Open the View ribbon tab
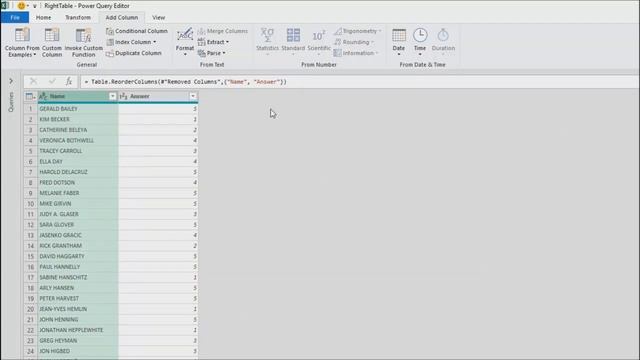This screenshot has width=640, height=360. (158, 18)
